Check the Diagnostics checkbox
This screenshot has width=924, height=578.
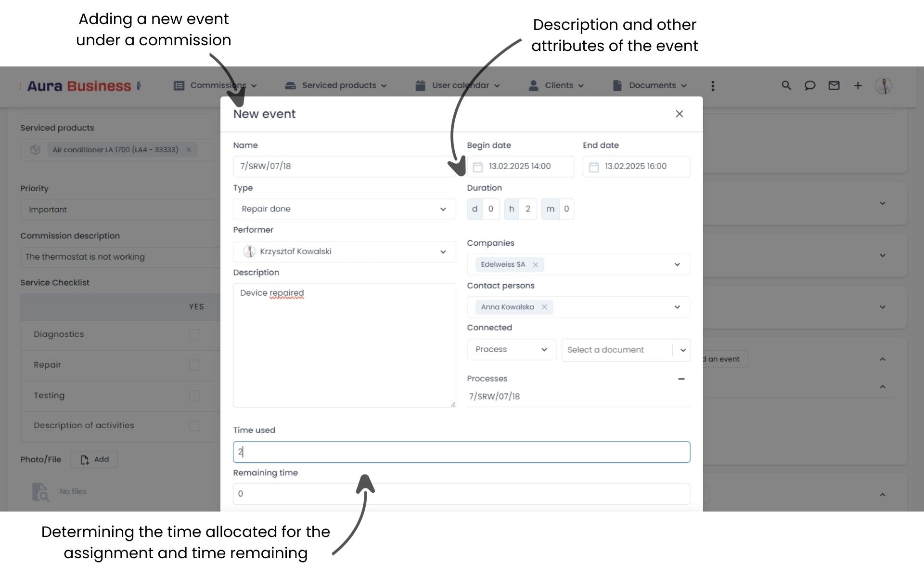coord(194,334)
